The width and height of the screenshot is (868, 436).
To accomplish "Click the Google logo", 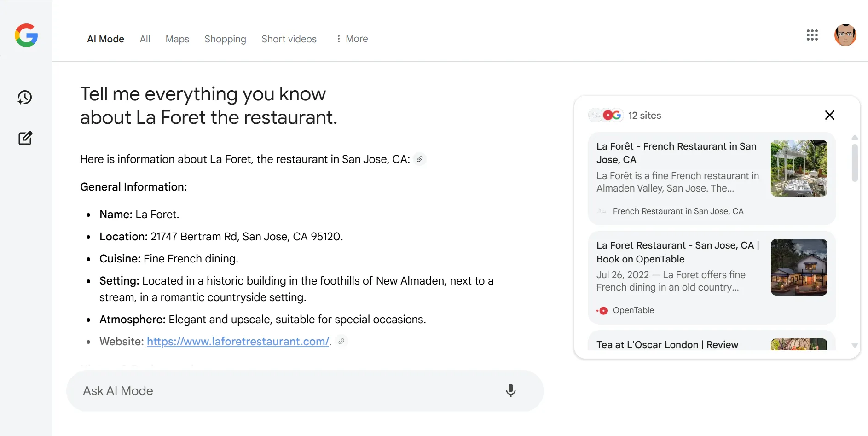I will [x=26, y=35].
